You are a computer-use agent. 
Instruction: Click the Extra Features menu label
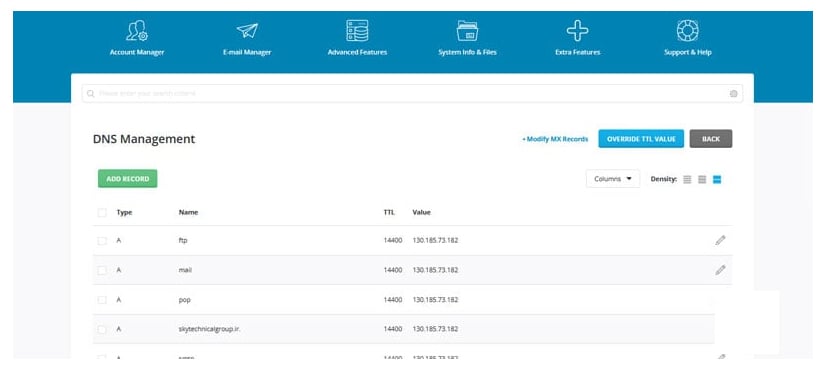(x=577, y=52)
